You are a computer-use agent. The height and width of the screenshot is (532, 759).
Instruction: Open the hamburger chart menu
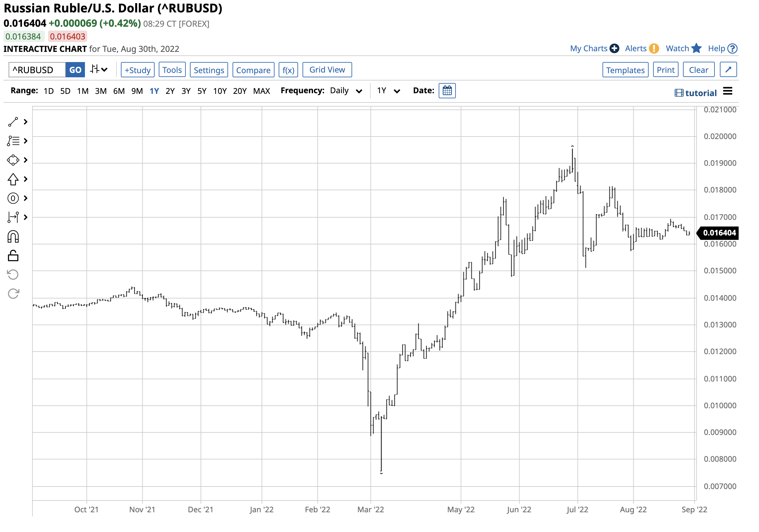(x=728, y=91)
